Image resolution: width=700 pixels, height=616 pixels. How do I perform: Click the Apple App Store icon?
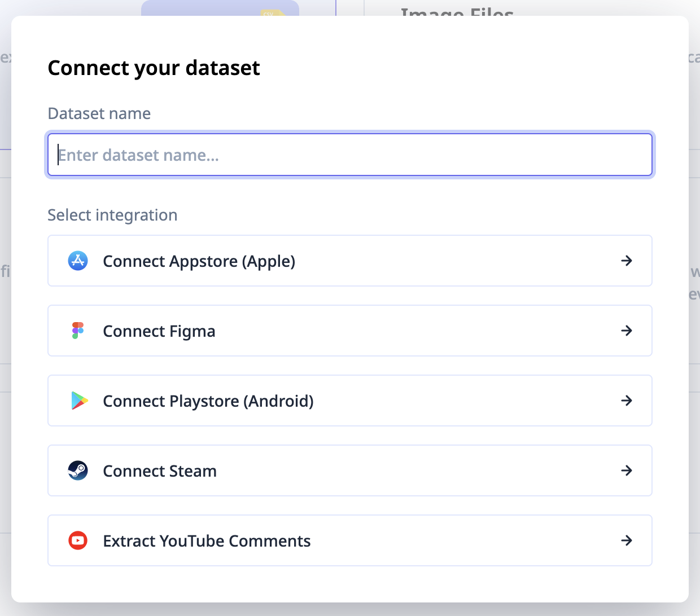click(78, 261)
